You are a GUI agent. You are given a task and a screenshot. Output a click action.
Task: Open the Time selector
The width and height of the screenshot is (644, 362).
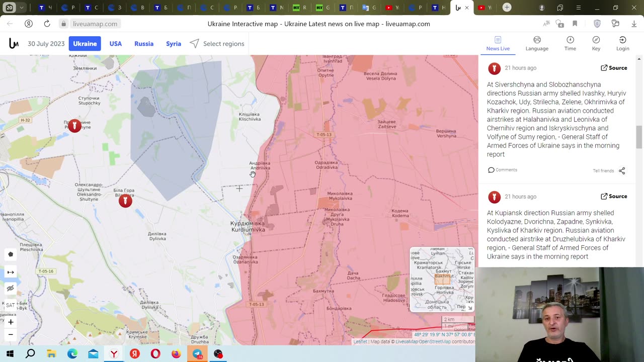pos(570,44)
